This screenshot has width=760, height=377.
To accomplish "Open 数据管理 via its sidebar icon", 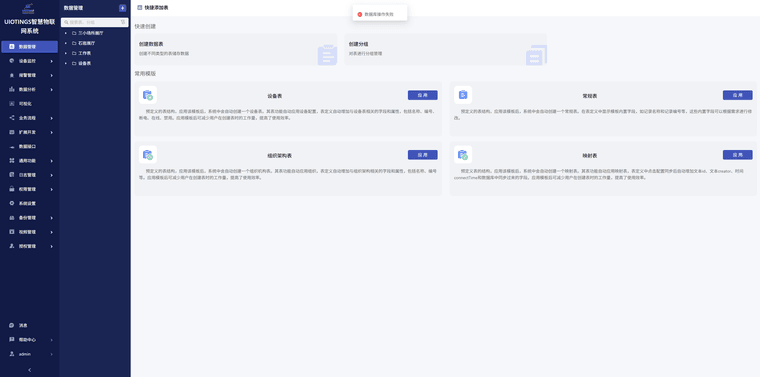I will [12, 47].
